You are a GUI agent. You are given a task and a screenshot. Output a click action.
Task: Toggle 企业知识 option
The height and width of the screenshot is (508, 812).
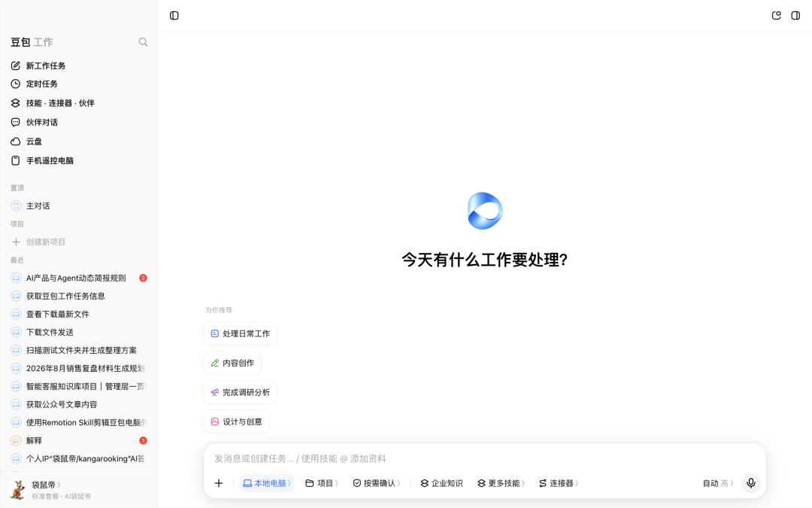point(442,483)
